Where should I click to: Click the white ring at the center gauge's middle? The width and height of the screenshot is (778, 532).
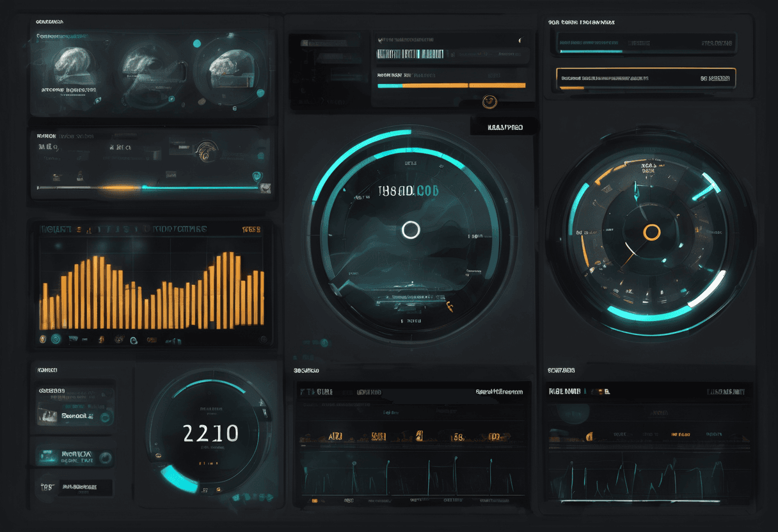pyautogui.click(x=411, y=230)
